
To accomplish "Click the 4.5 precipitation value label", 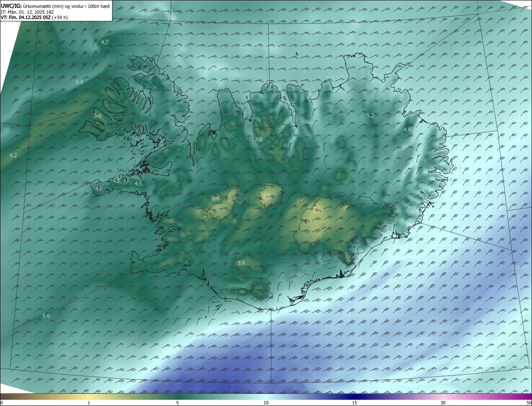I will coord(138,183).
